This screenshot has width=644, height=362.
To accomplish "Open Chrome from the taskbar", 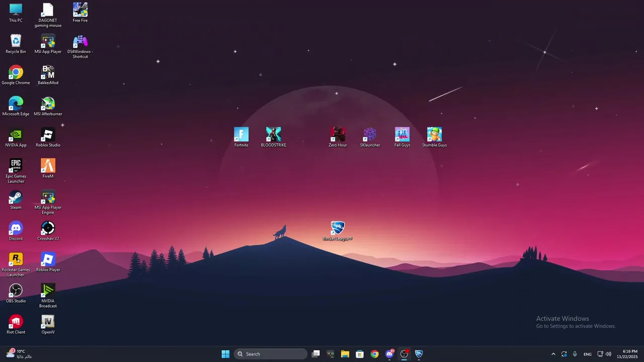I will (x=374, y=354).
